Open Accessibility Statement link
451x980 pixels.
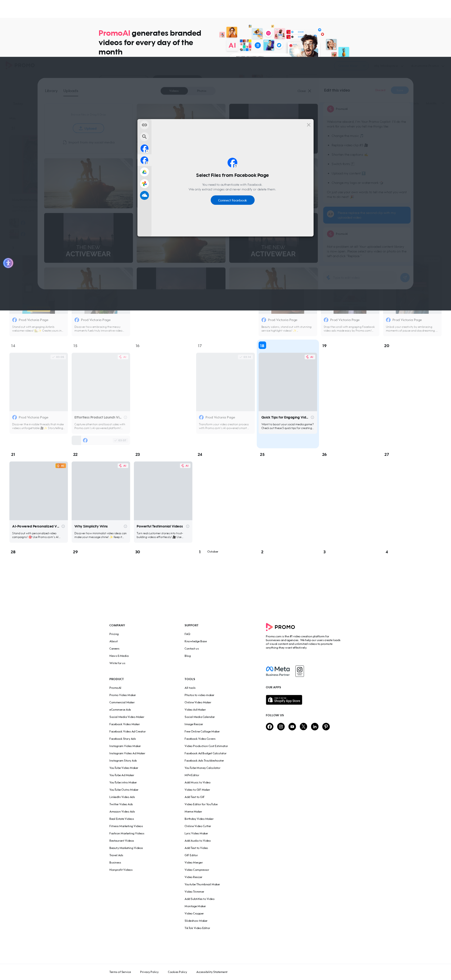tap(212, 972)
